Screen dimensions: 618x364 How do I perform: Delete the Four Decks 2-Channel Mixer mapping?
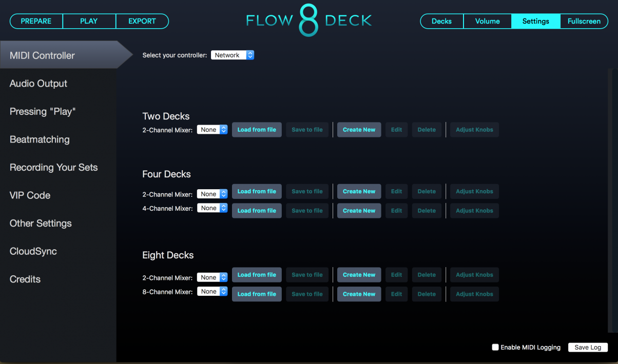427,191
